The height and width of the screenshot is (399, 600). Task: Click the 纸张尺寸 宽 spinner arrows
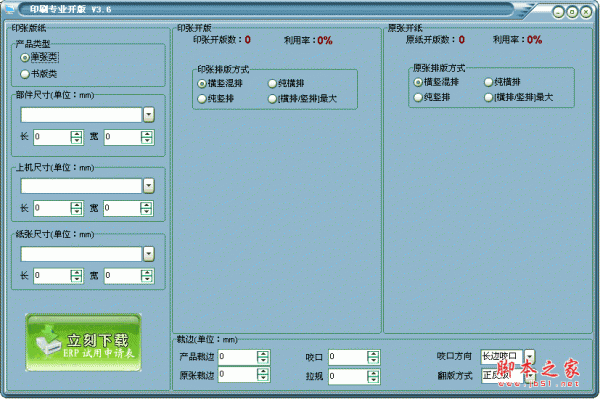(147, 276)
